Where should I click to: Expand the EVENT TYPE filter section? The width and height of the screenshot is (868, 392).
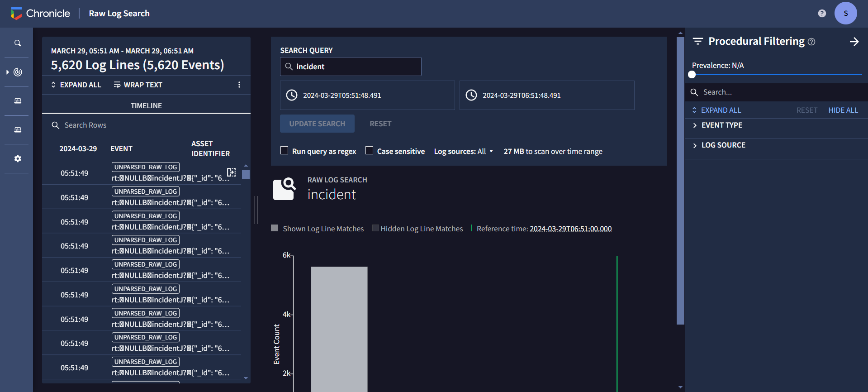777,125
